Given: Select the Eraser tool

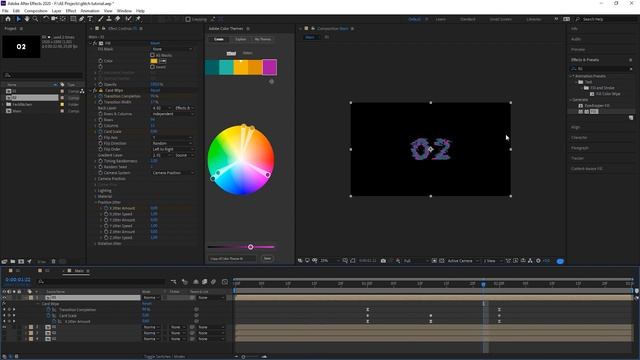Looking at the screenshot, I should coord(118,19).
